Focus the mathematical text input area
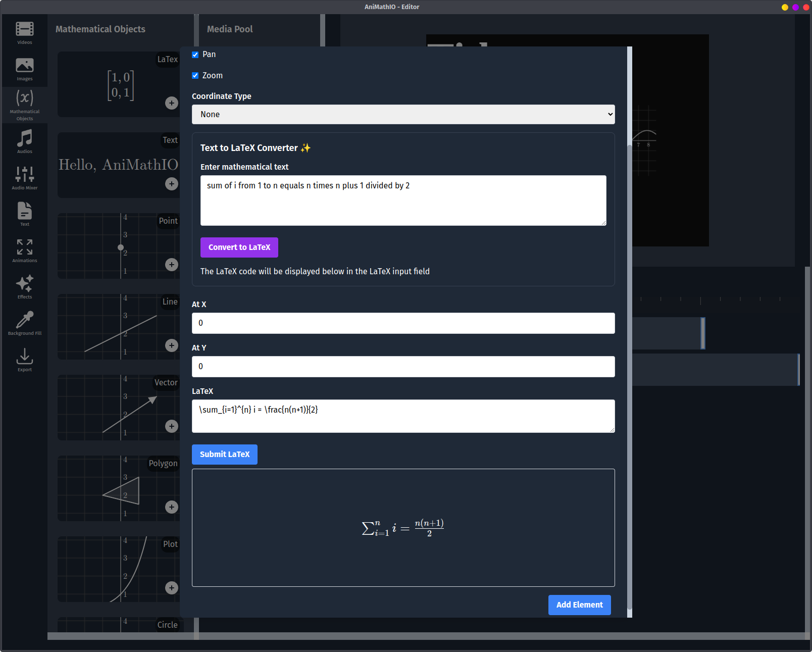 click(403, 200)
